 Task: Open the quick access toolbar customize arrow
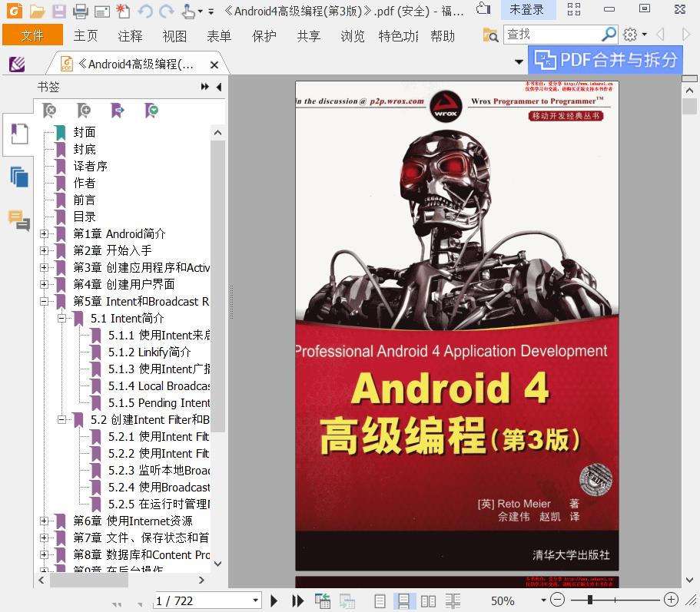(x=211, y=12)
